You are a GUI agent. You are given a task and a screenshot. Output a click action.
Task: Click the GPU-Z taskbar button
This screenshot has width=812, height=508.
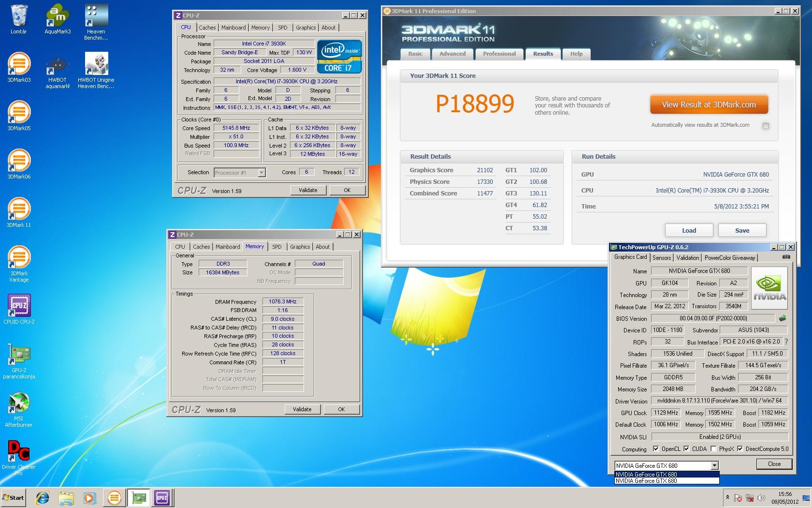139,498
